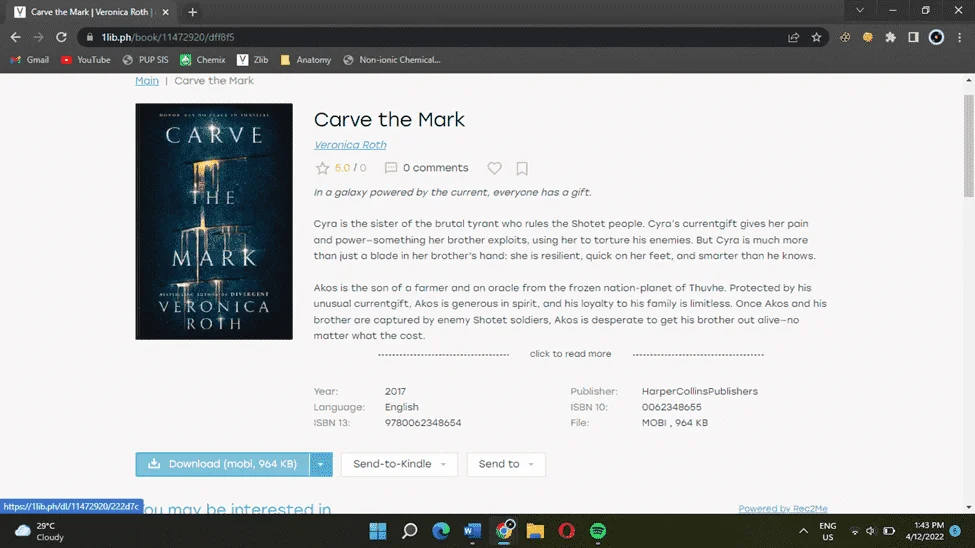975x548 pixels.
Task: Bookmark this page with star icon
Action: point(816,37)
